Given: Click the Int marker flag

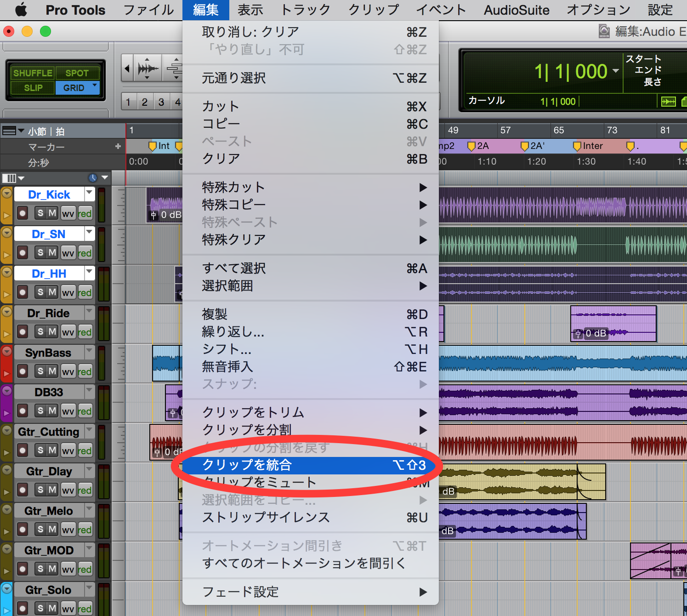Looking at the screenshot, I should (153, 146).
